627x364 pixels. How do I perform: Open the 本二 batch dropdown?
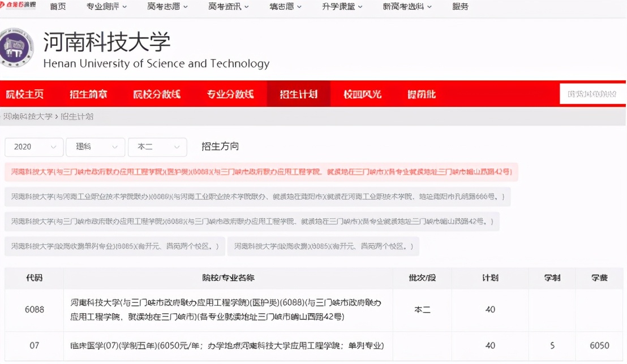157,147
